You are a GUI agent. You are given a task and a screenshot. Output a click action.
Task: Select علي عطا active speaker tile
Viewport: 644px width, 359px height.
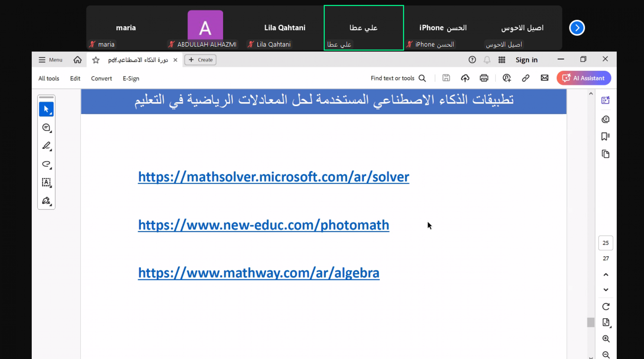pos(364,28)
